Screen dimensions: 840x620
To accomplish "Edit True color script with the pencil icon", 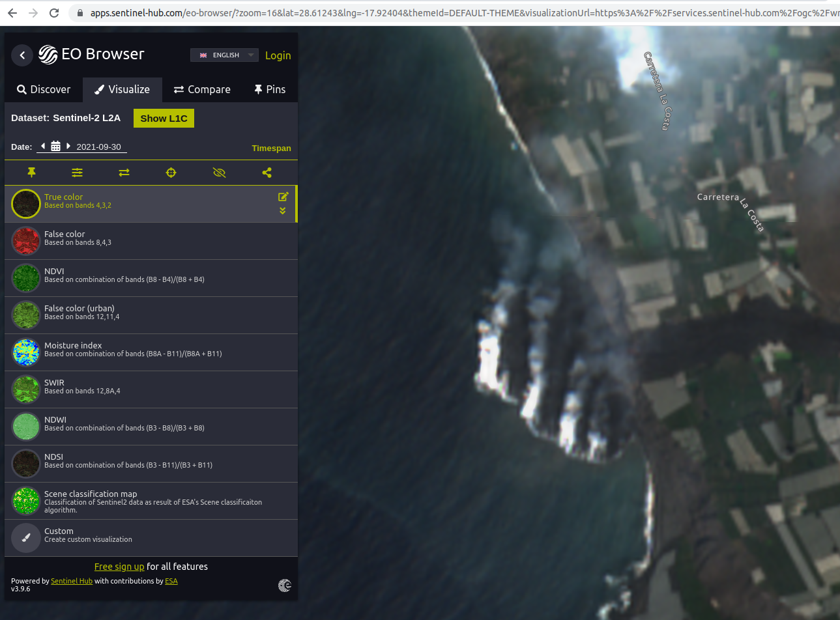I will pyautogui.click(x=283, y=197).
